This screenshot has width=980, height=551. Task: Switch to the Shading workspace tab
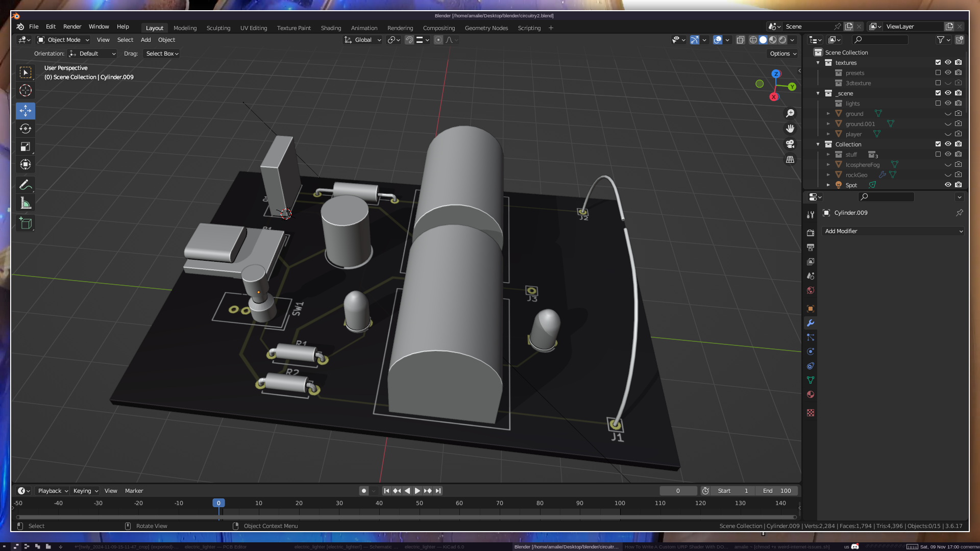pyautogui.click(x=331, y=28)
